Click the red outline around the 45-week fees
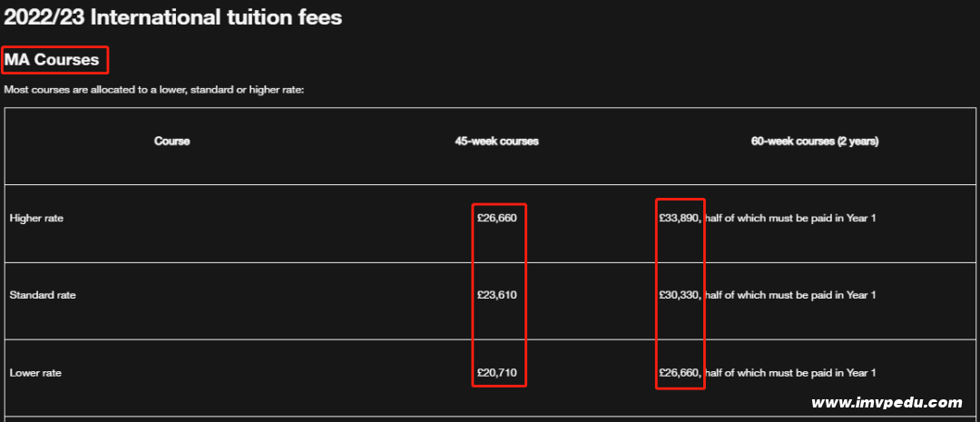980x422 pixels. pyautogui.click(x=473, y=295)
